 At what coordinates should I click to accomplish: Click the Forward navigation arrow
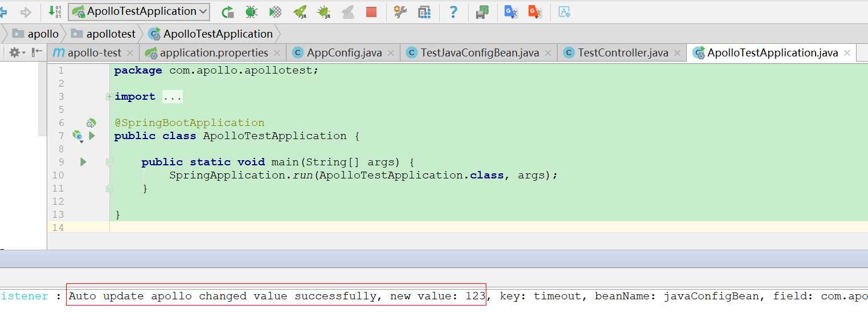(26, 11)
